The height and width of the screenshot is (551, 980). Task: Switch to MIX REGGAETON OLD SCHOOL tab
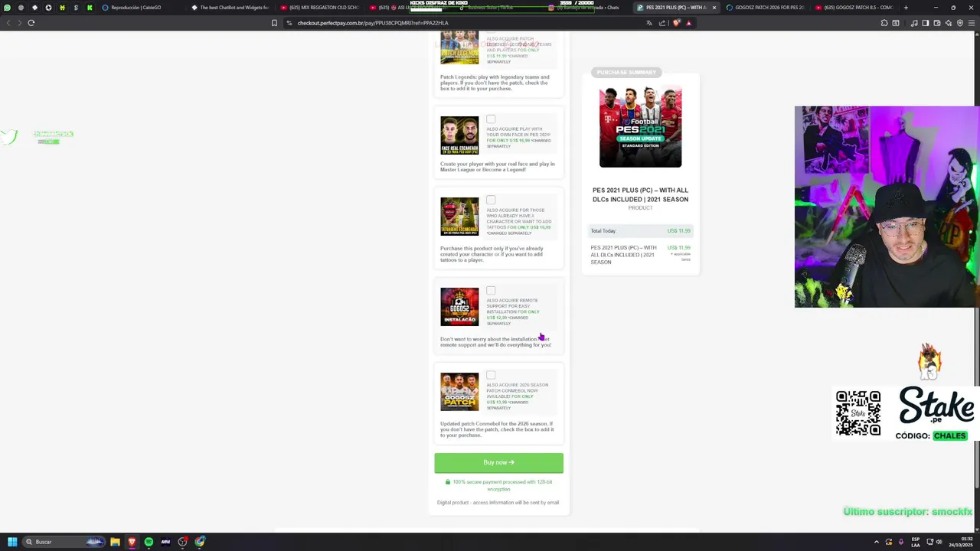click(320, 8)
